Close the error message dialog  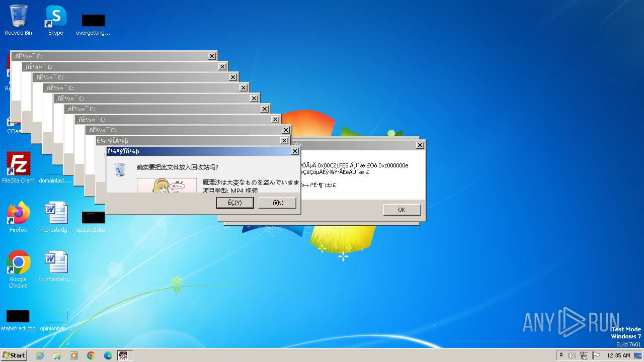coord(420,145)
